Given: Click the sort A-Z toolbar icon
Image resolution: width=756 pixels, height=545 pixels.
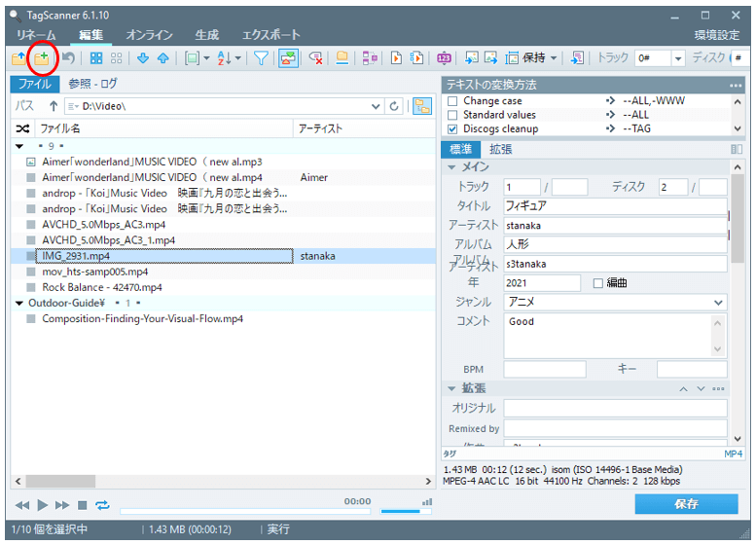Looking at the screenshot, I should point(226,58).
